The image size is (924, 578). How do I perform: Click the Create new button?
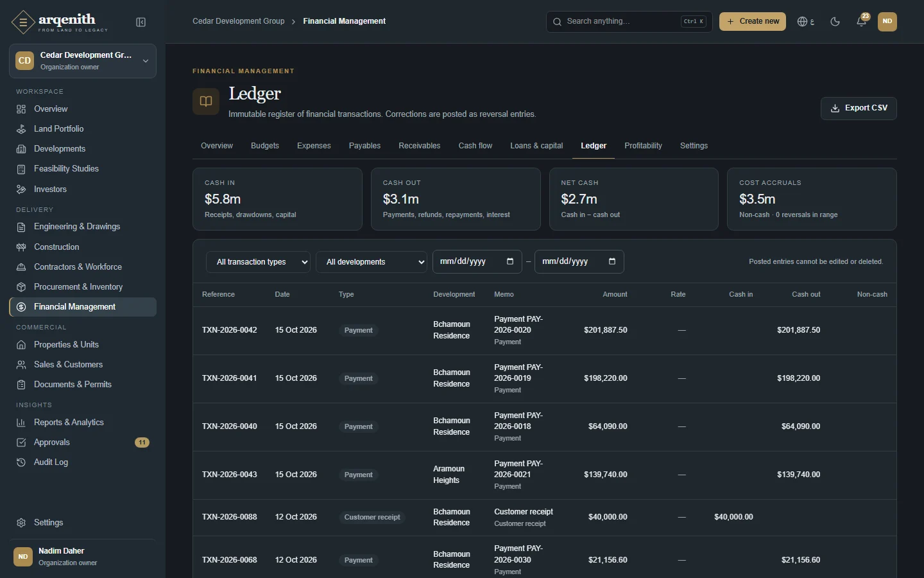point(753,21)
